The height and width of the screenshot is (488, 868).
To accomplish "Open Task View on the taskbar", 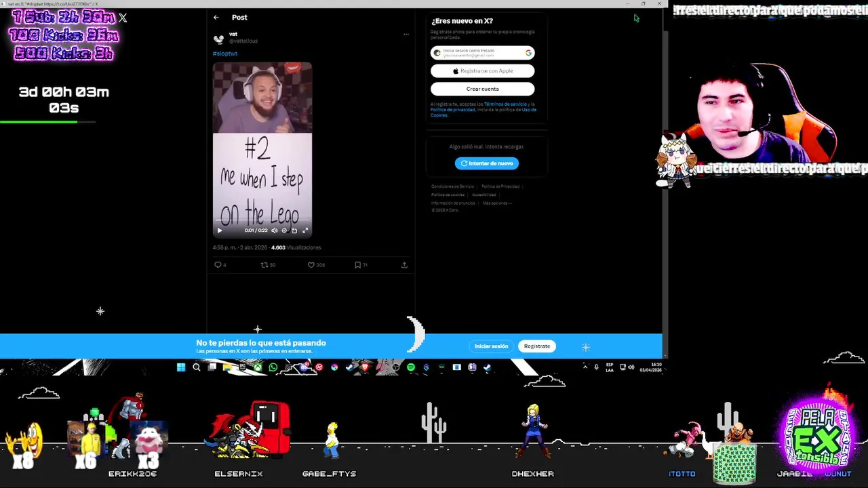I will point(212,367).
